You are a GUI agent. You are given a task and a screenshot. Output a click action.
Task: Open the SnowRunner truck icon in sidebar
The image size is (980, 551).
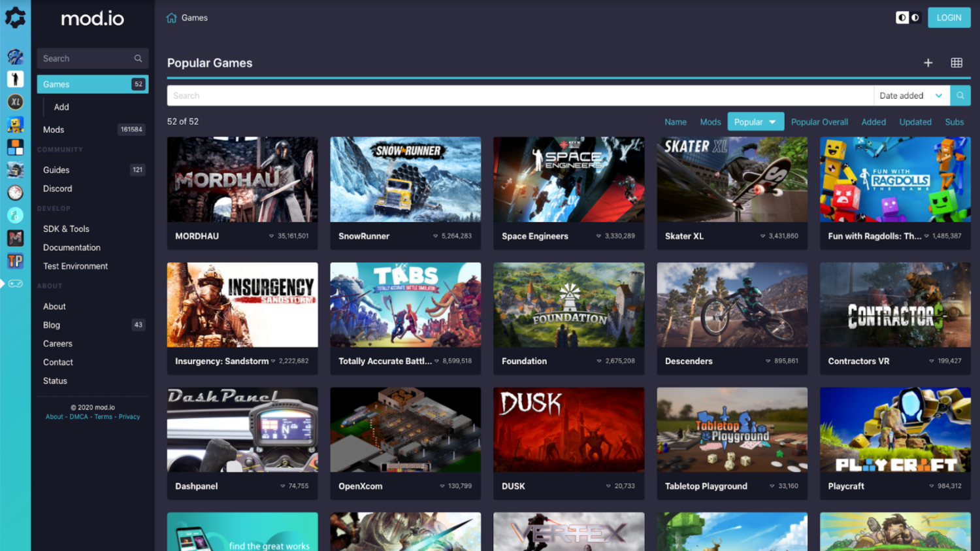click(x=15, y=170)
